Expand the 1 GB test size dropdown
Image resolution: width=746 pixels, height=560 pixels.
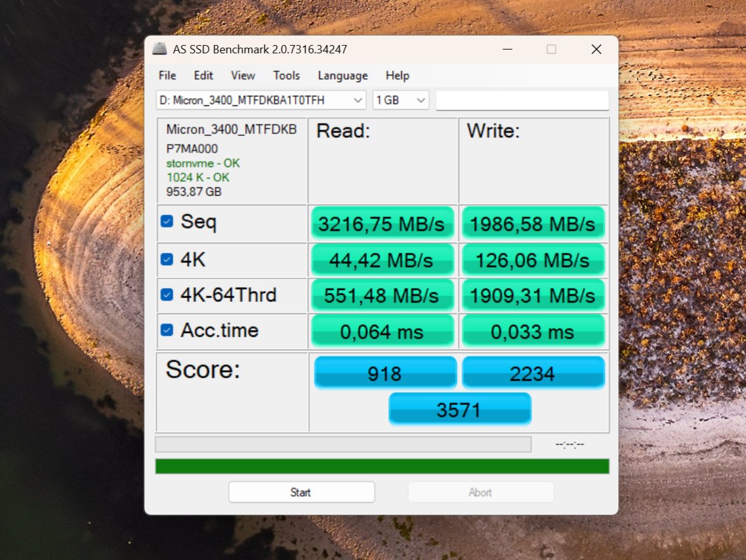[400, 100]
